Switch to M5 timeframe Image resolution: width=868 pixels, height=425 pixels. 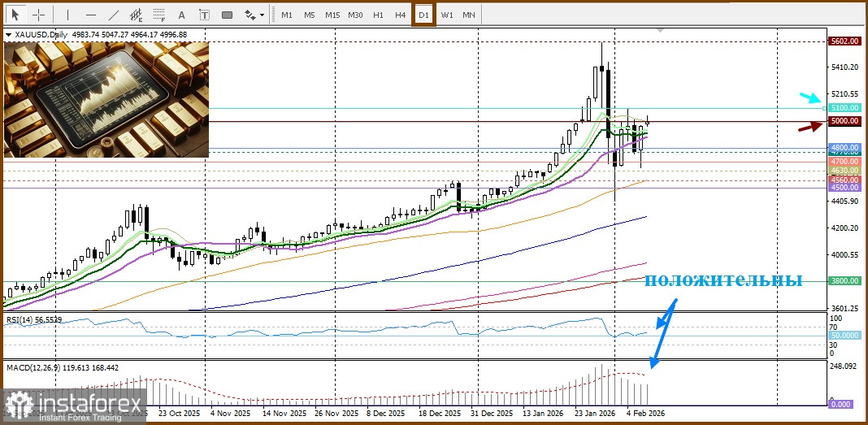[310, 15]
